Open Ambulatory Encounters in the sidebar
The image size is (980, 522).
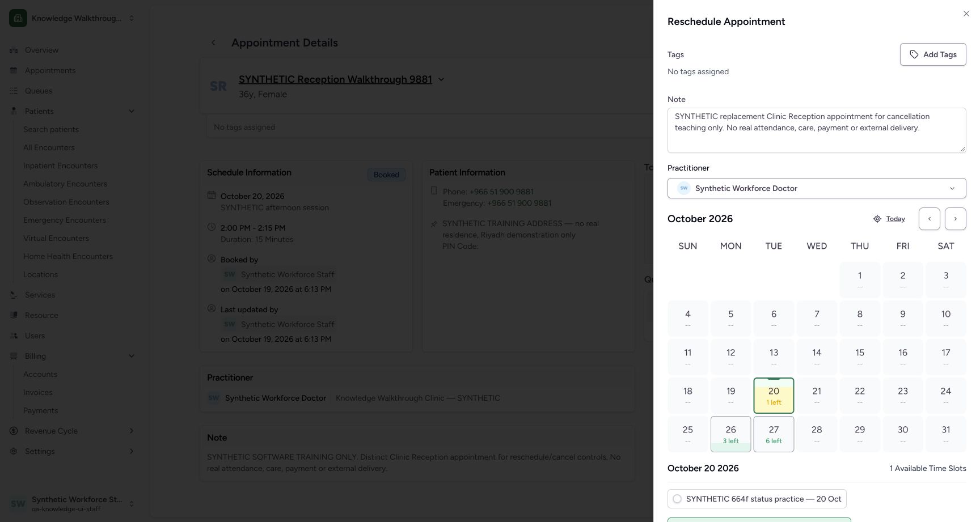(65, 184)
